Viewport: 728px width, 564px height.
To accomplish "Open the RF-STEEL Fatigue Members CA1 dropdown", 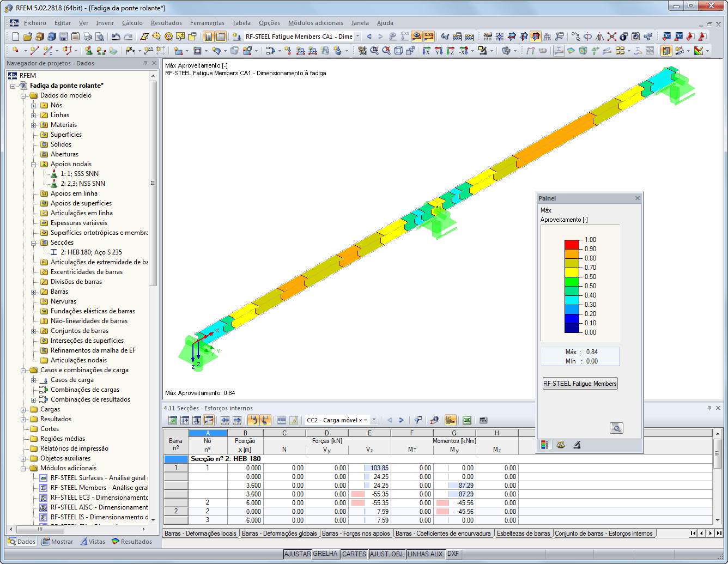I will [x=357, y=37].
